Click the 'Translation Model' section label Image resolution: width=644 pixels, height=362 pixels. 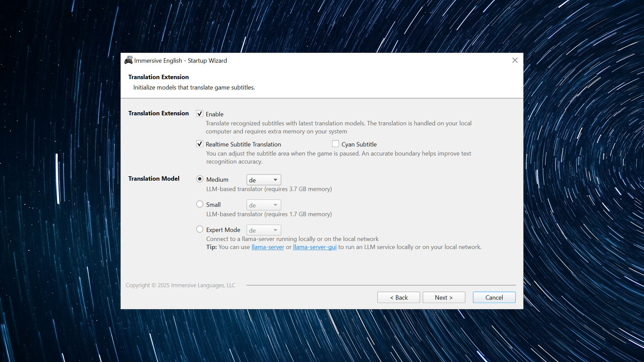(154, 179)
